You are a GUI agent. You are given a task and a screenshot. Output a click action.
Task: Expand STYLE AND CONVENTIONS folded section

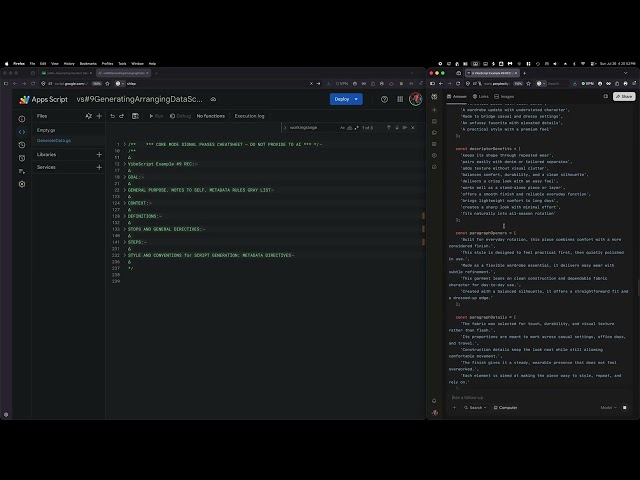click(x=125, y=255)
